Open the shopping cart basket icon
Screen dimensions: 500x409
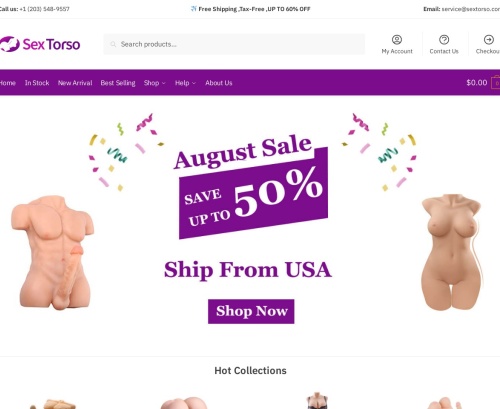click(x=496, y=82)
